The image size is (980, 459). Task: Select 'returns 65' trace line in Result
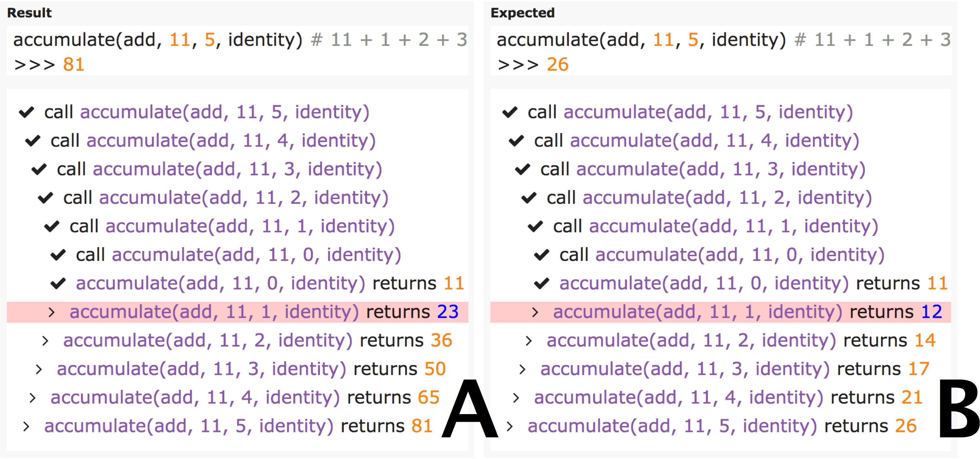[245, 397]
